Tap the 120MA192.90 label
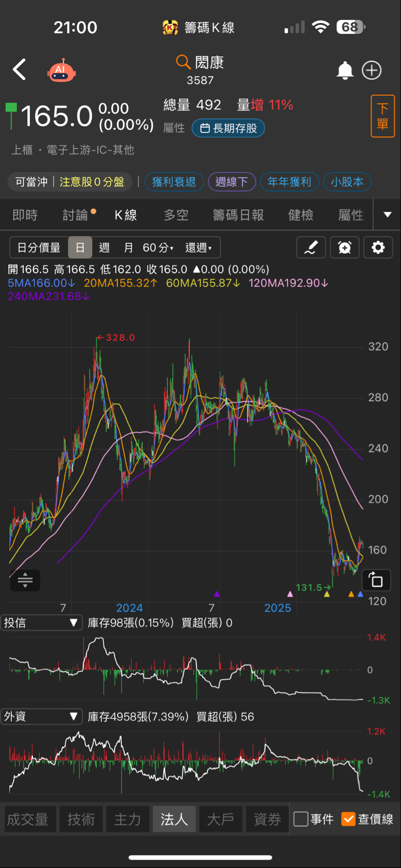The width and height of the screenshot is (401, 868). [x=288, y=283]
